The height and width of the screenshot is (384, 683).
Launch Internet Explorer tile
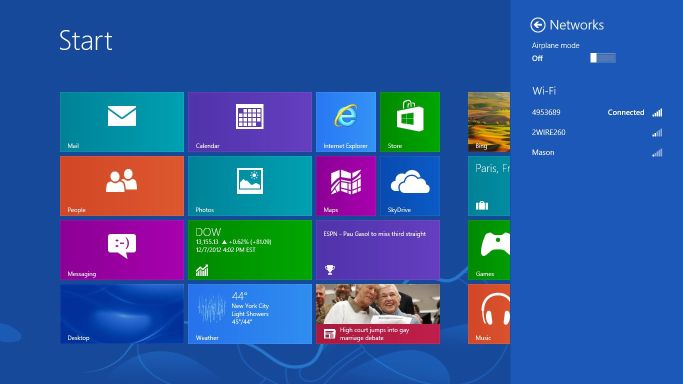pyautogui.click(x=346, y=122)
